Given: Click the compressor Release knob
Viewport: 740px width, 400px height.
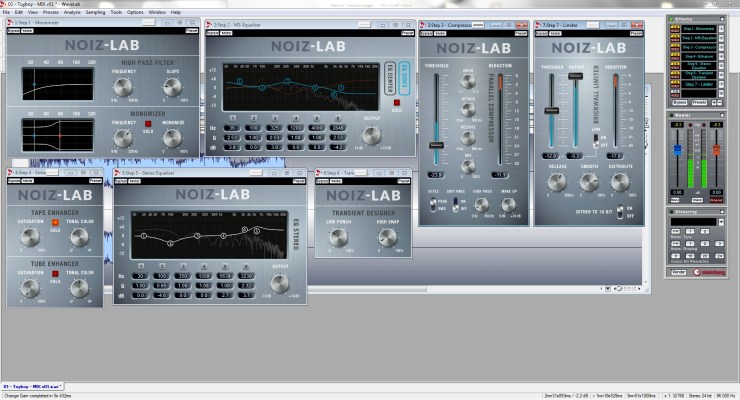Looking at the screenshot, I should pos(468,138).
